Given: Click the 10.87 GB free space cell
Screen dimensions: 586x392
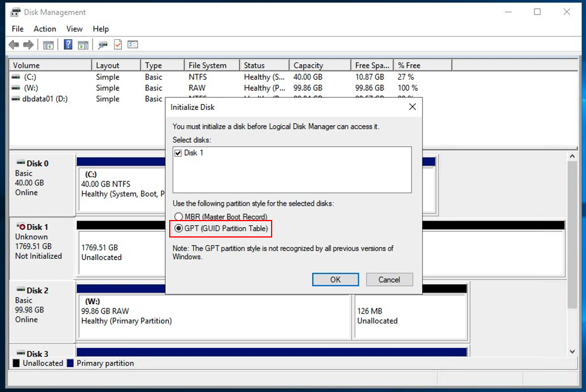Looking at the screenshot, I should click(369, 77).
